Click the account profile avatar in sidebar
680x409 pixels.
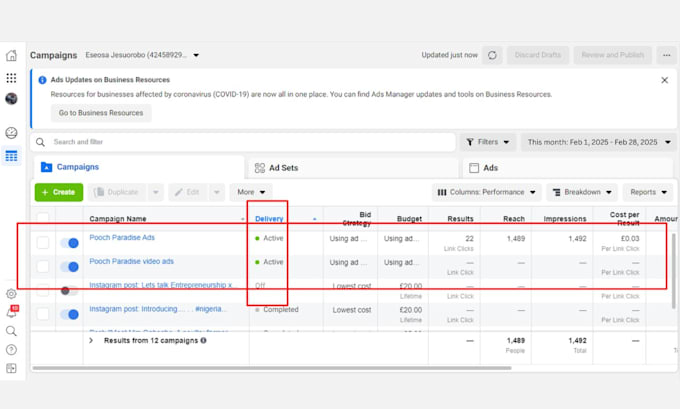click(11, 99)
